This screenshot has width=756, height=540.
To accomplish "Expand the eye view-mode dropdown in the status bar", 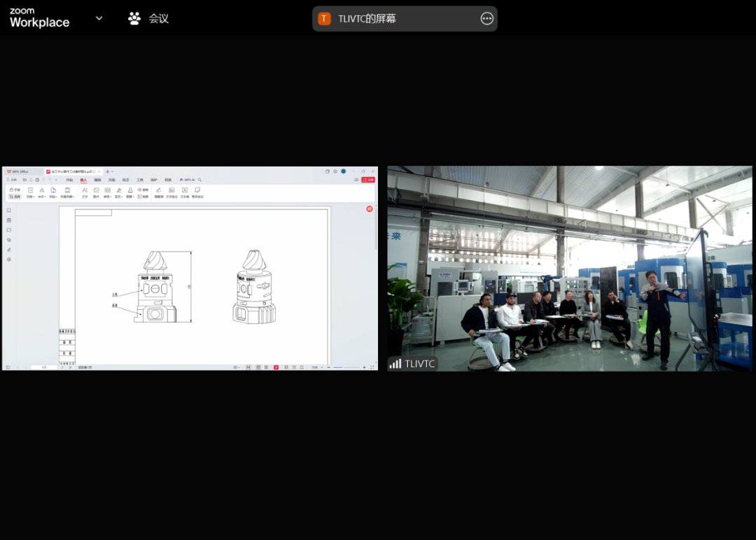I will (x=237, y=367).
